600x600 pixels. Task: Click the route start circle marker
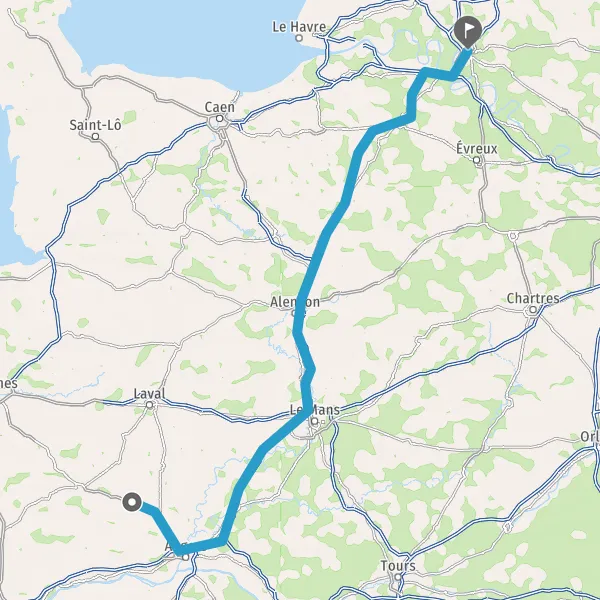point(132,502)
